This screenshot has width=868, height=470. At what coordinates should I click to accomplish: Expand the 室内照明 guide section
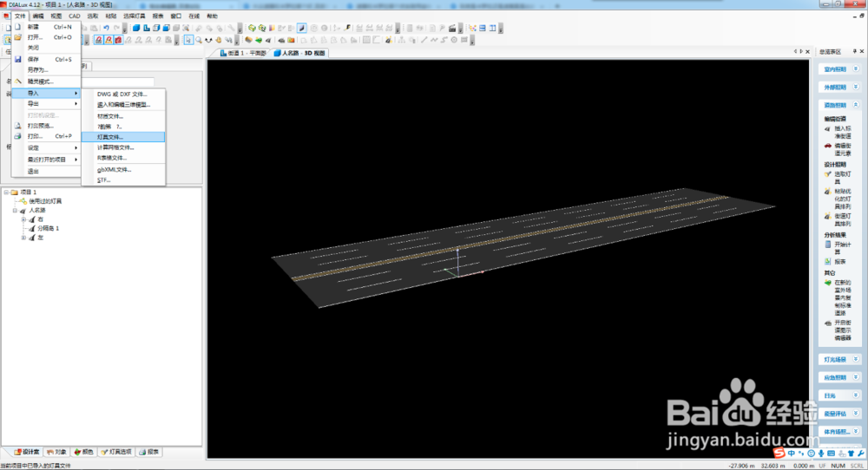839,69
